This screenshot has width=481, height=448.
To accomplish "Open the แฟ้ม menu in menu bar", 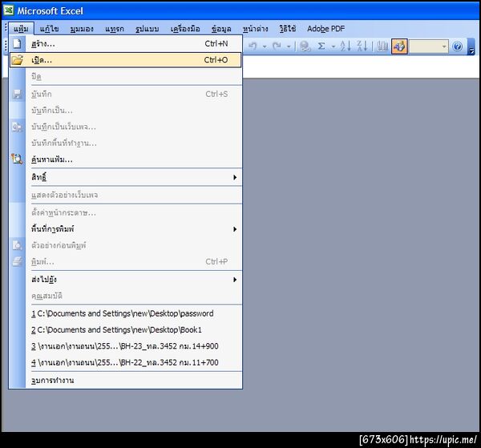I will coord(21,29).
